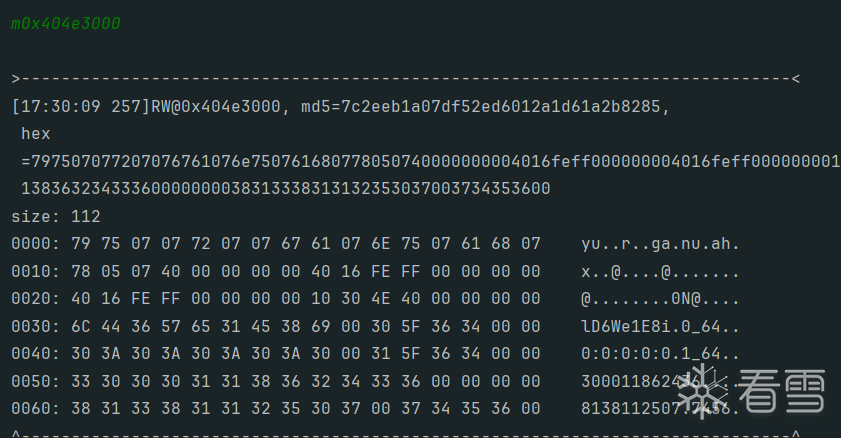
Task: Click the ASCII text "yu..r..ga.nu.ah."
Action: (x=660, y=244)
